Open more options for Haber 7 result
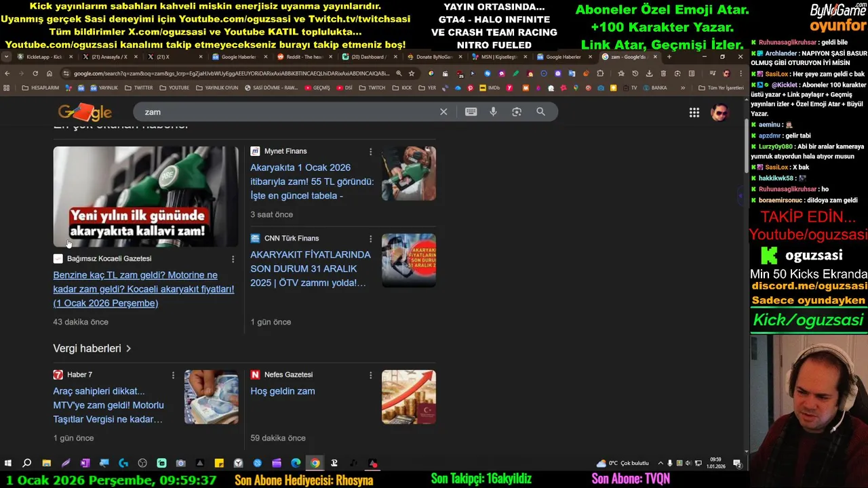 [x=173, y=375]
